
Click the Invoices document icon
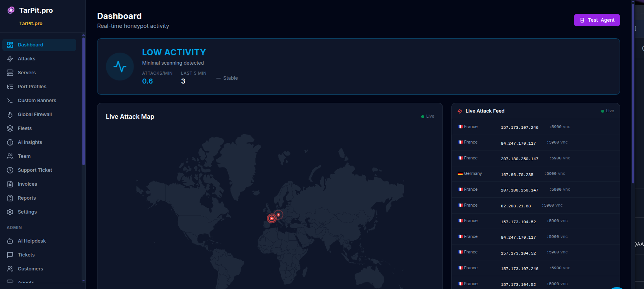click(10, 184)
